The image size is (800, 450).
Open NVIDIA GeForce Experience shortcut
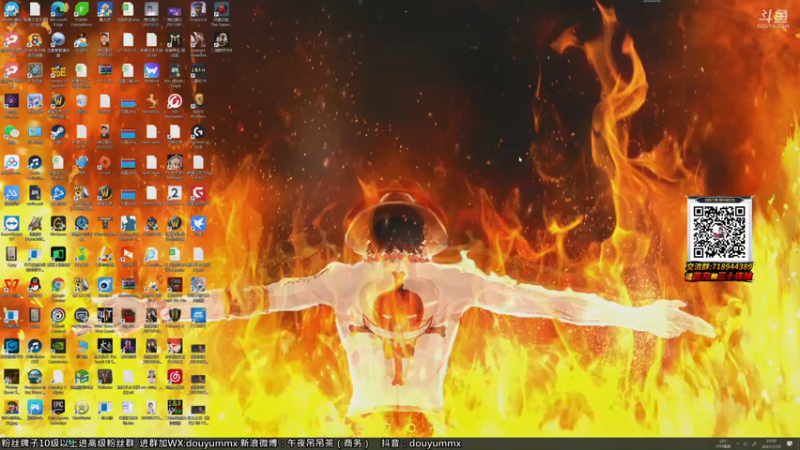coord(58,346)
